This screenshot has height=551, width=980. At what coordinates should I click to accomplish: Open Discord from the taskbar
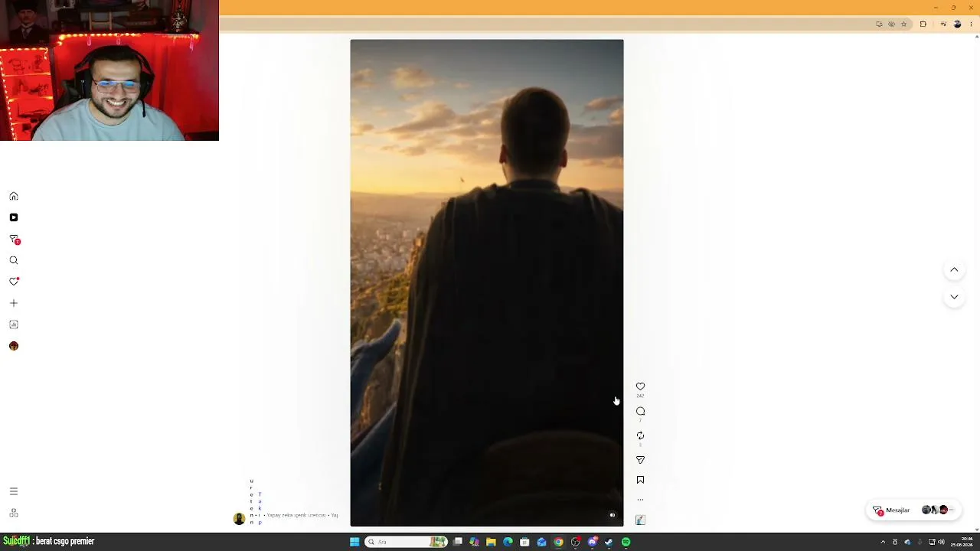click(592, 542)
